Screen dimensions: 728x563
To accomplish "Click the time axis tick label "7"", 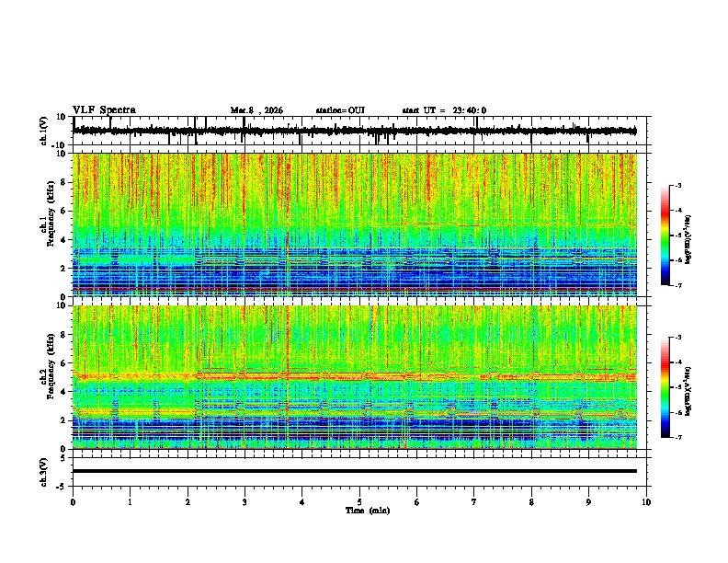I will pyautogui.click(x=474, y=502).
